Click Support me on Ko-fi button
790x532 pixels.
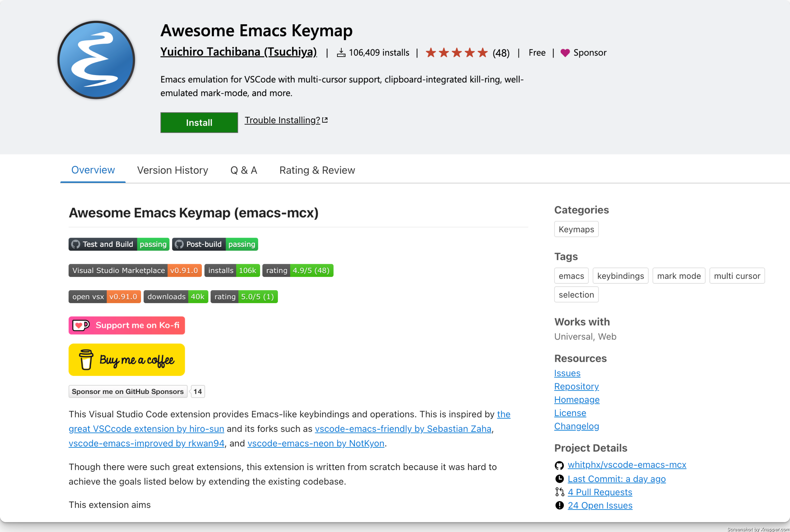(127, 325)
